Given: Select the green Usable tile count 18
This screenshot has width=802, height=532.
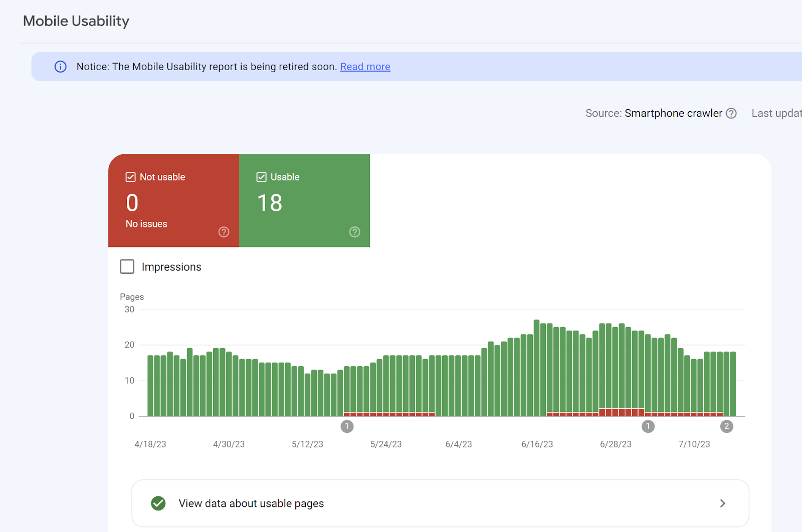Looking at the screenshot, I should coord(270,203).
